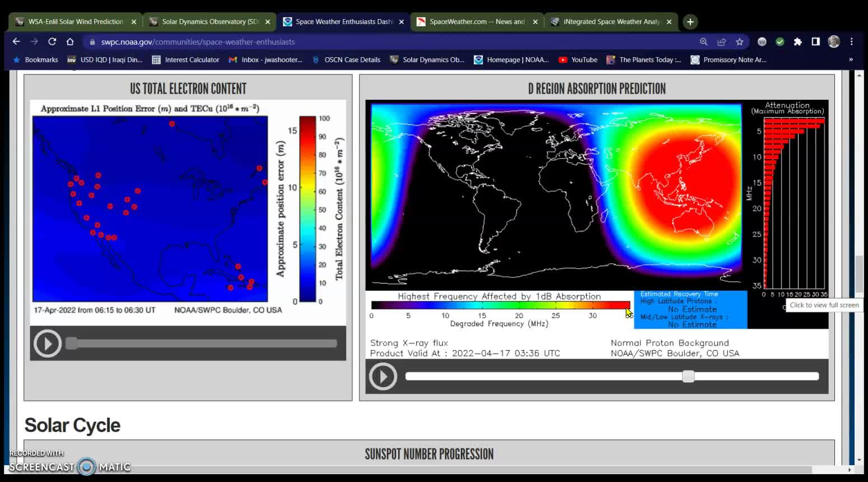Open The Planets Today bookmark
Image resolution: width=868 pixels, height=482 pixels.
(x=644, y=59)
